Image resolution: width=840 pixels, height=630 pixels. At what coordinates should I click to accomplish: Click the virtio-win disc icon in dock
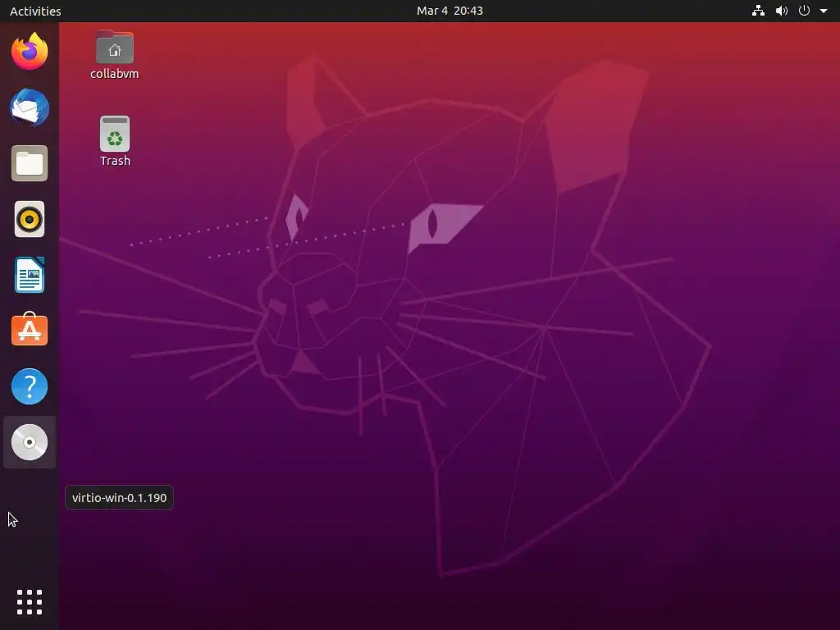(30, 442)
